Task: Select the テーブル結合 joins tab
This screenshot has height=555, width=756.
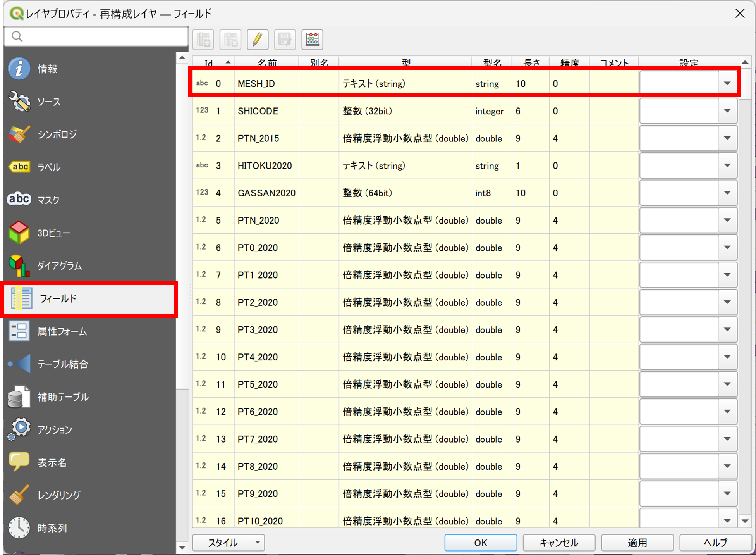Action: click(x=62, y=364)
